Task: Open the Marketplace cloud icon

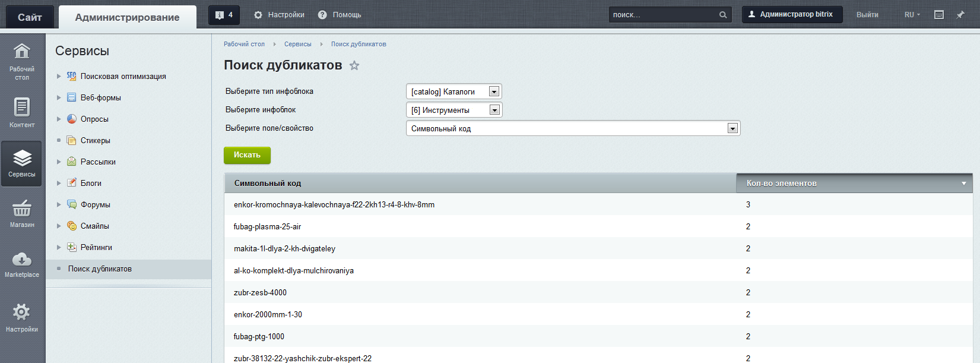Action: pos(22,260)
